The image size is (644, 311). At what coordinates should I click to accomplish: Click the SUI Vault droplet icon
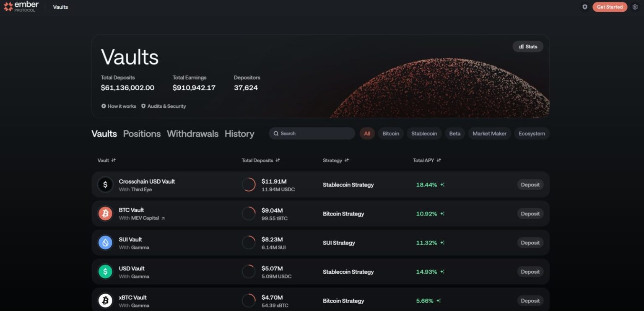(x=105, y=243)
